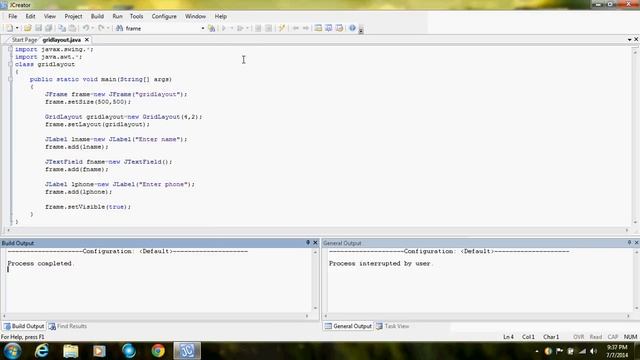
Task: Open the Undo history dropdown arrow
Action: click(93, 28)
